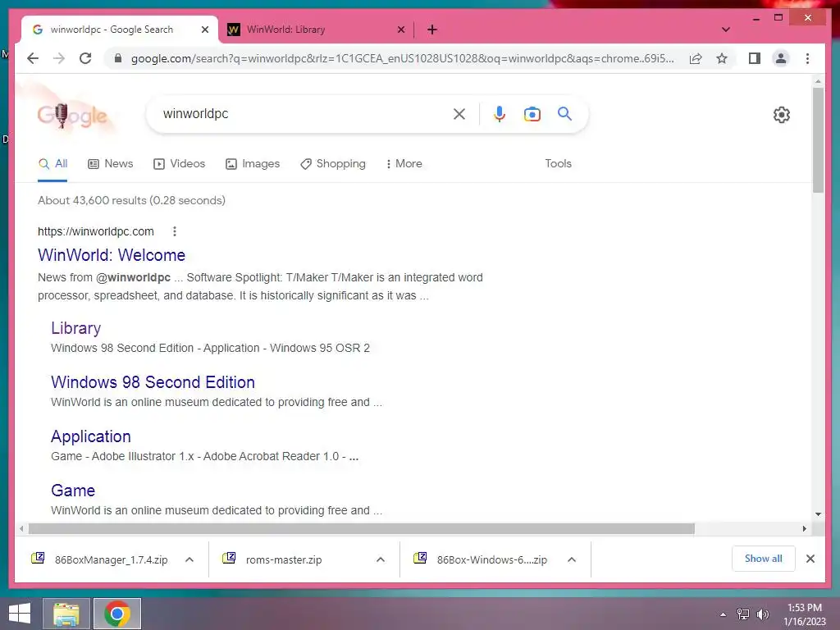Go back to the previous page
This screenshot has height=630, width=840.
[33, 58]
